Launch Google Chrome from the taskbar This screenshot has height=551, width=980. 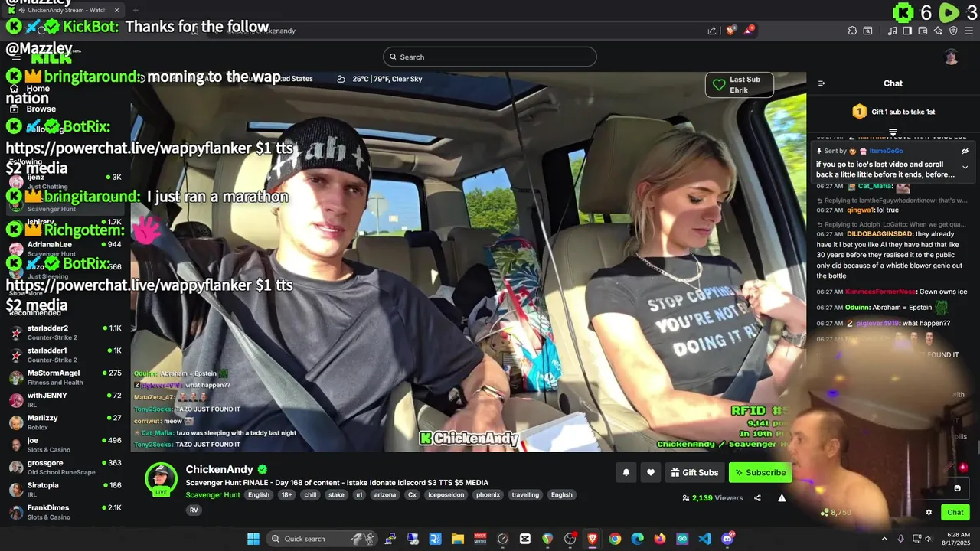pos(615,539)
